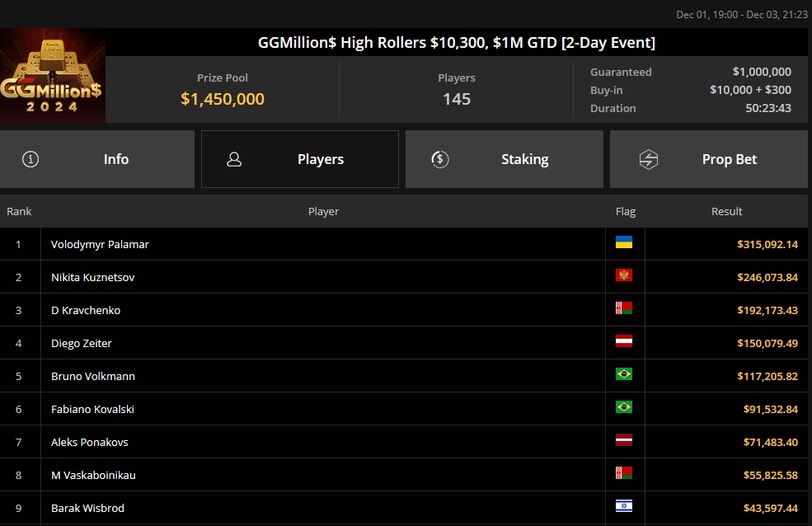
Task: Click the Prop Bet hexagon icon
Action: pyautogui.click(x=649, y=159)
